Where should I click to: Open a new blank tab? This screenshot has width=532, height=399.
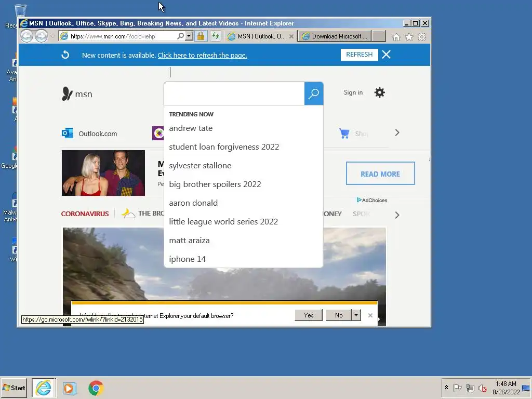pyautogui.click(x=379, y=36)
